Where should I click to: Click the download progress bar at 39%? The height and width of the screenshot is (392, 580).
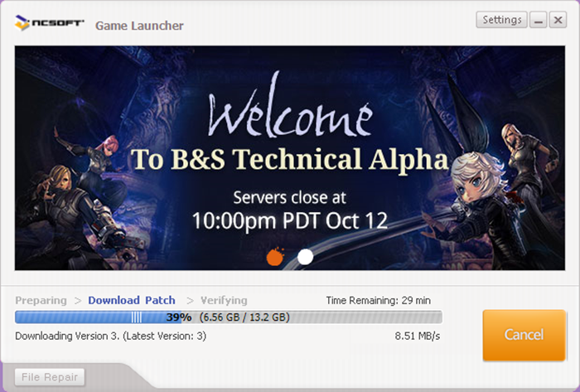228,317
